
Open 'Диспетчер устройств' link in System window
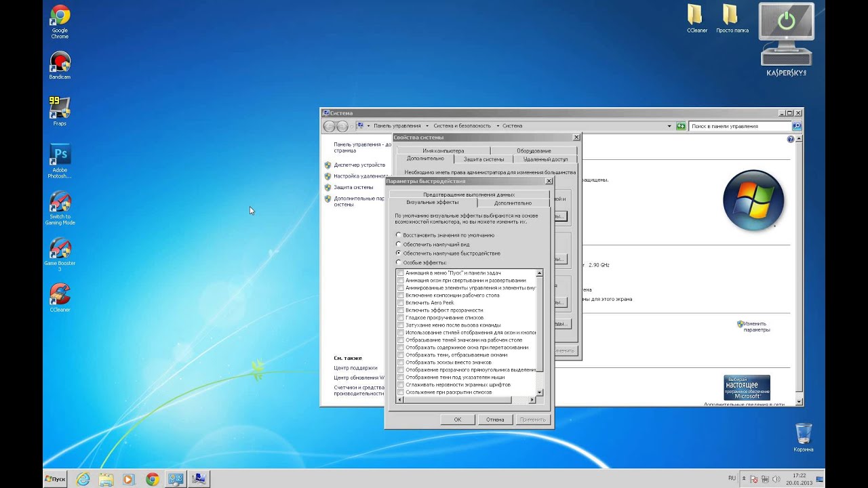pos(359,165)
